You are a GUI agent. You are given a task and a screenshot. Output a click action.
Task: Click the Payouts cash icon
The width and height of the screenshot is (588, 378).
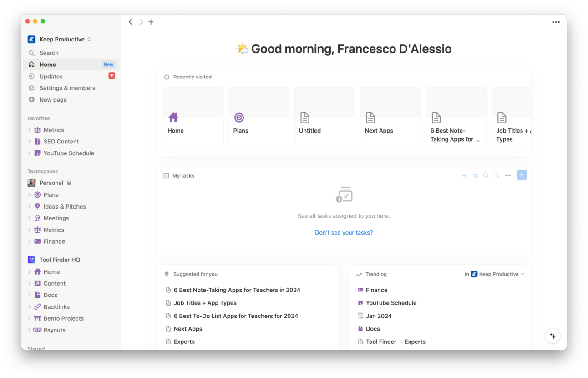pyautogui.click(x=37, y=330)
